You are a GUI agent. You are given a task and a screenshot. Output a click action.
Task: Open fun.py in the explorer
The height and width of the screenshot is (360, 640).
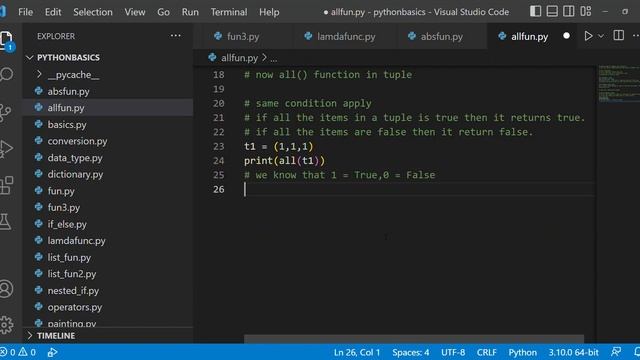61,191
